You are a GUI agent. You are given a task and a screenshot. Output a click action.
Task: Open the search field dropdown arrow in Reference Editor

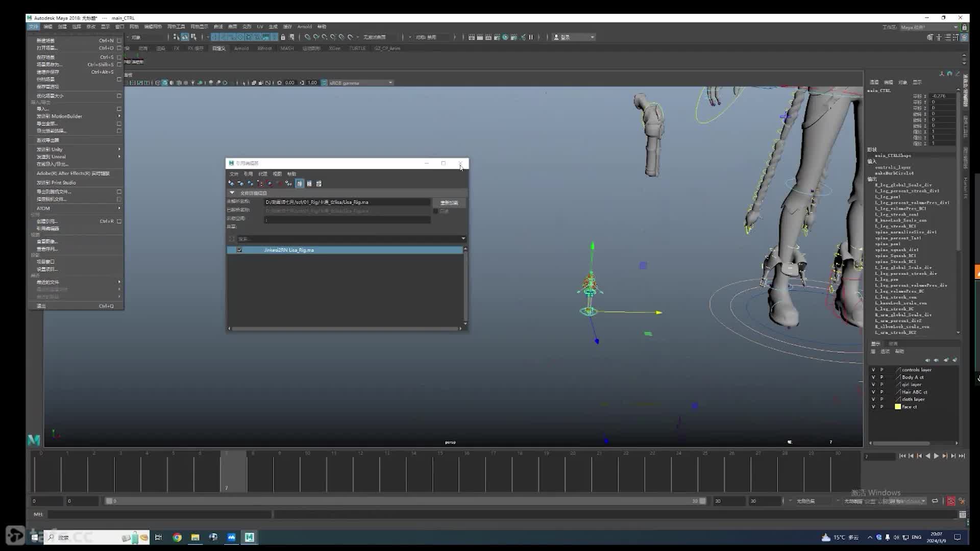[x=463, y=239]
